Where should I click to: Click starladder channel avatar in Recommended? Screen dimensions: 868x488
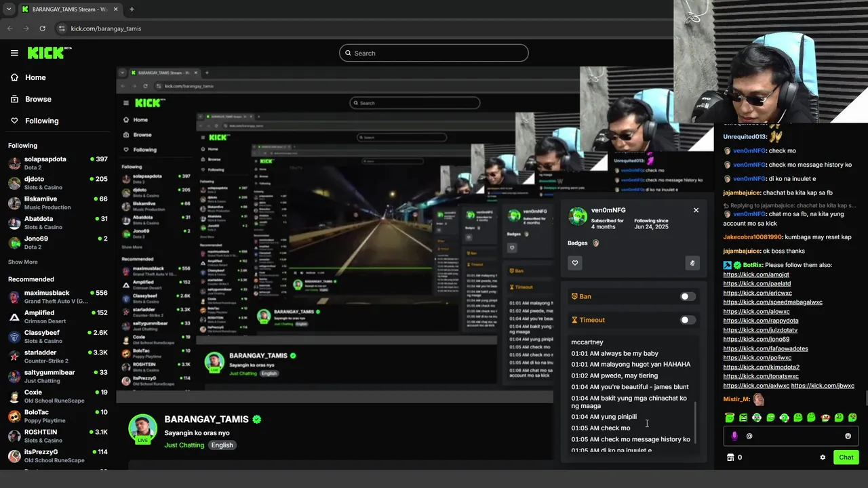[x=14, y=357]
